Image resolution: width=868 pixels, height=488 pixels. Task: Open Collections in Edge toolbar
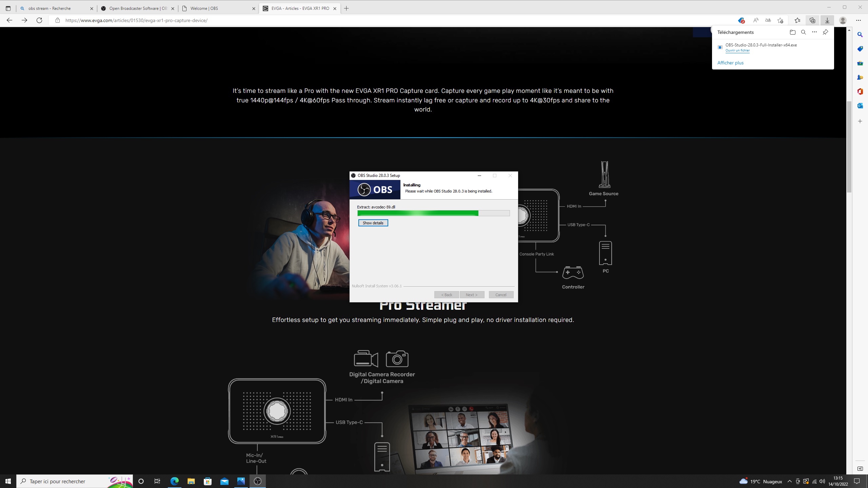(x=812, y=20)
